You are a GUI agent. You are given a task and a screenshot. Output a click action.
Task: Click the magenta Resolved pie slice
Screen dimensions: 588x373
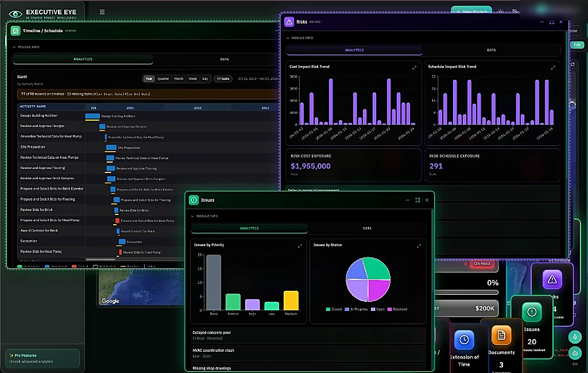click(378, 290)
